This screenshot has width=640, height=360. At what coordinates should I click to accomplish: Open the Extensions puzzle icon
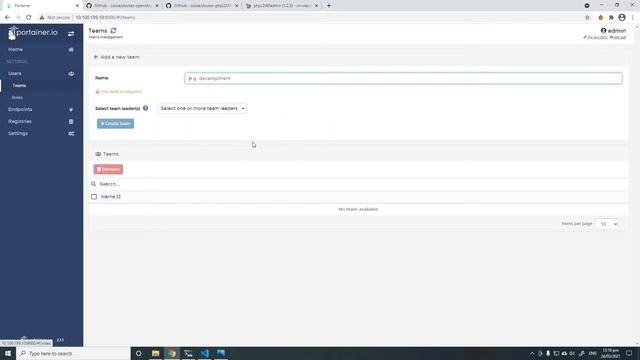pos(611,18)
